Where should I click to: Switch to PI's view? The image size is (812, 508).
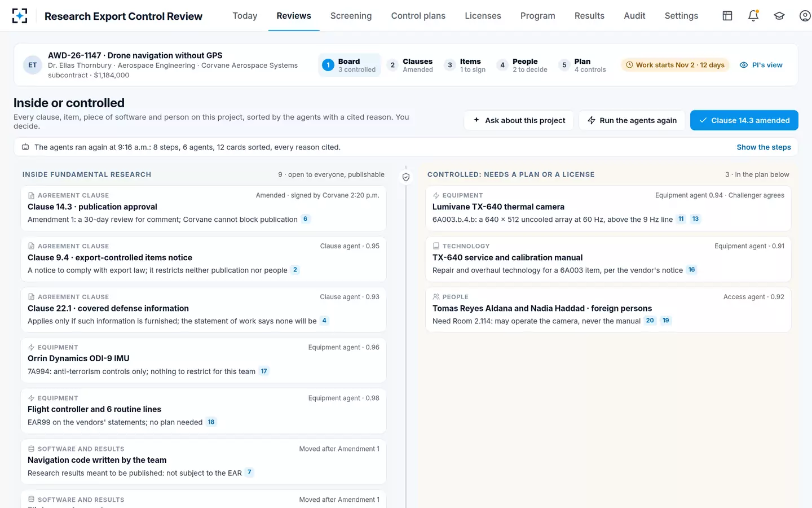coord(761,65)
